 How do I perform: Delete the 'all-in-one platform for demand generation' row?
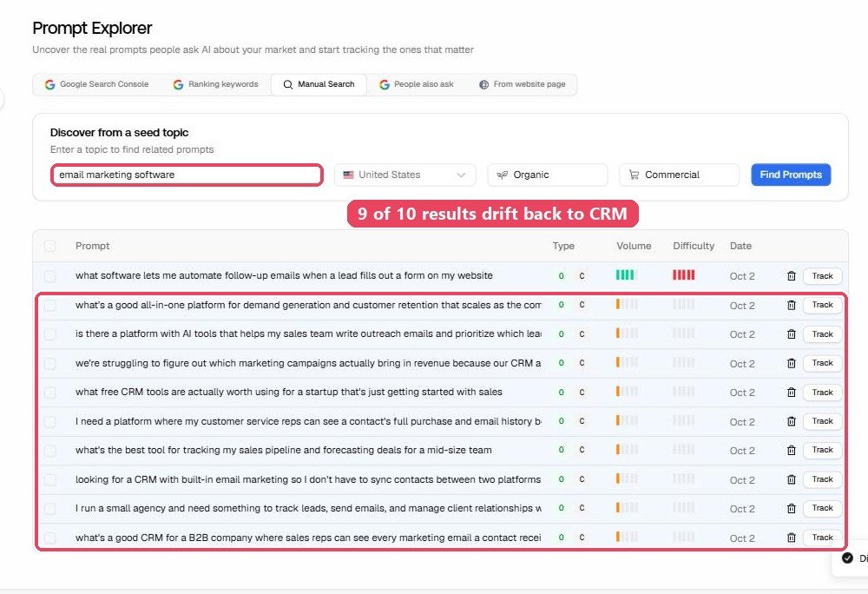point(791,305)
